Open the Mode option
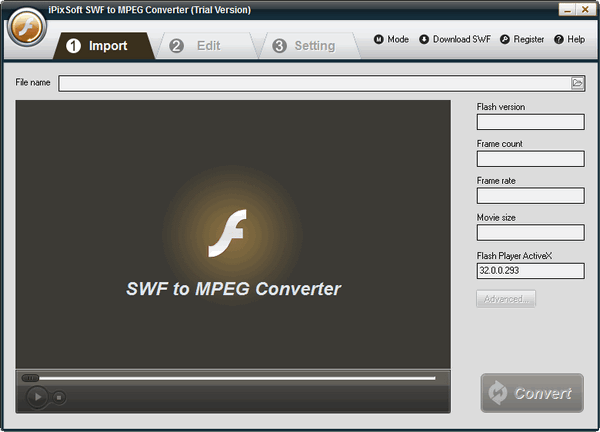The width and height of the screenshot is (600, 432). coord(391,39)
